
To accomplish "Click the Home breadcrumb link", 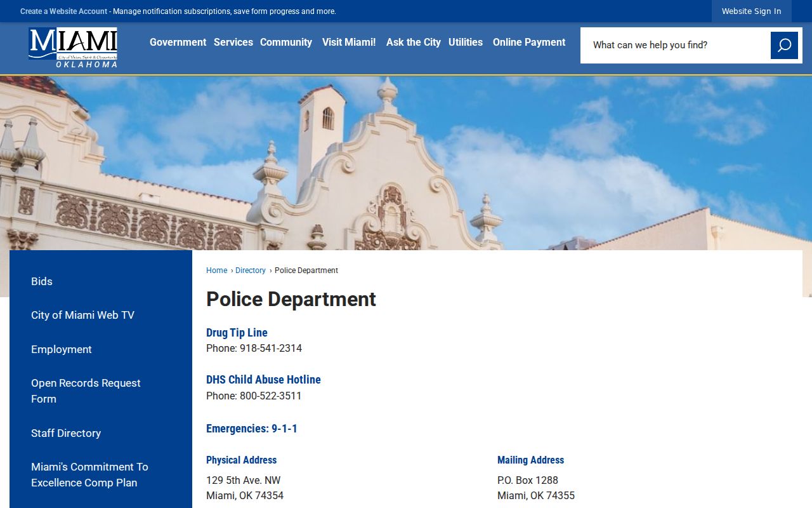I will [216, 271].
